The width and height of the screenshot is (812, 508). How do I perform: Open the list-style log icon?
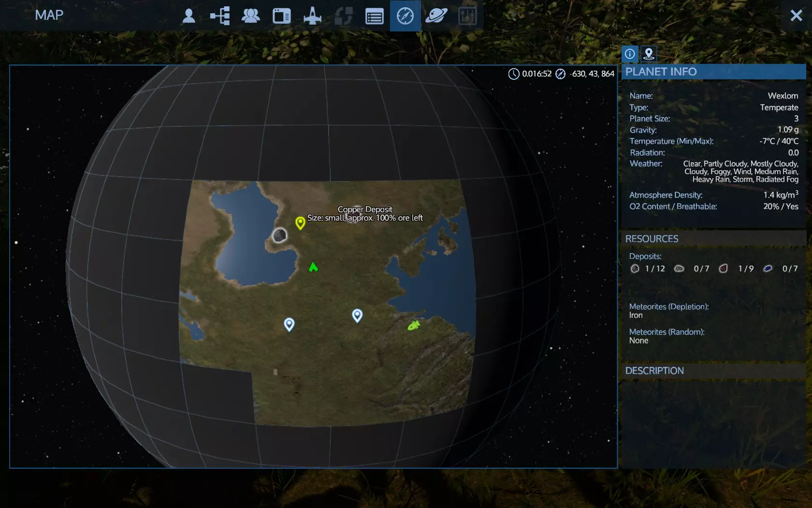374,16
